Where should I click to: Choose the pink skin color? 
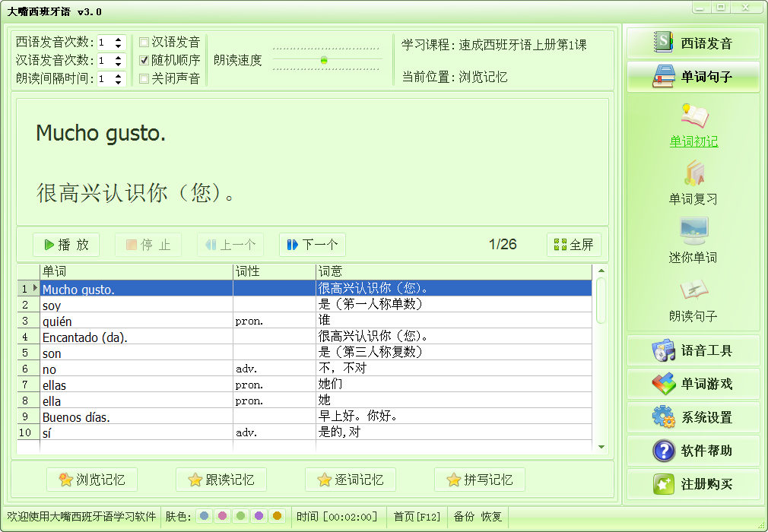[x=222, y=516]
